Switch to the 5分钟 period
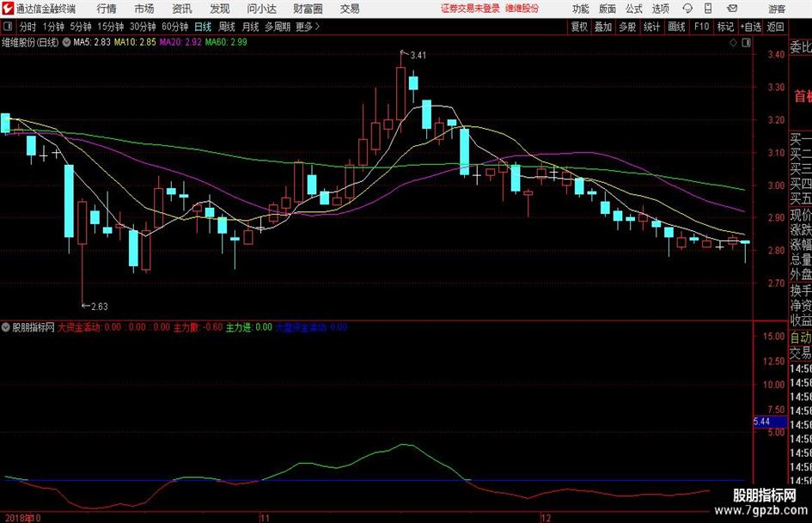Image resolution: width=812 pixels, height=523 pixels. (80, 27)
